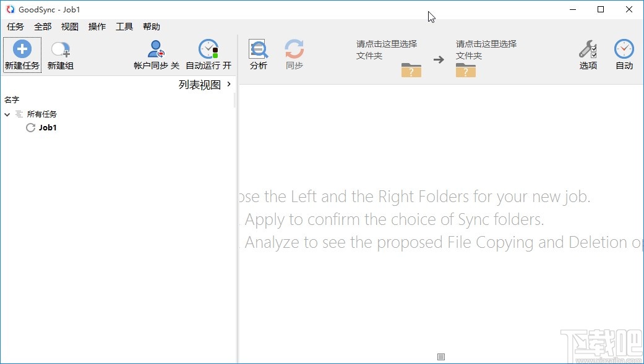Minimize the GoodSync window

[573, 9]
